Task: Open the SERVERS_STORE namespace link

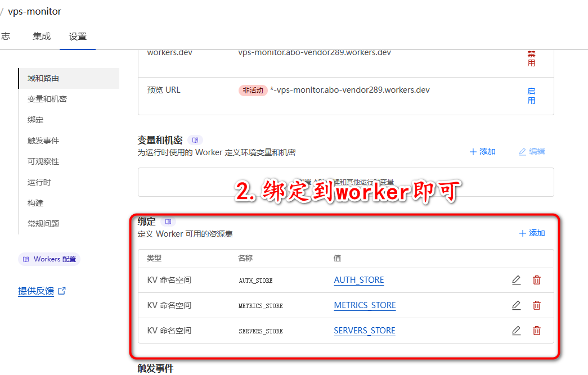Action: click(x=365, y=331)
